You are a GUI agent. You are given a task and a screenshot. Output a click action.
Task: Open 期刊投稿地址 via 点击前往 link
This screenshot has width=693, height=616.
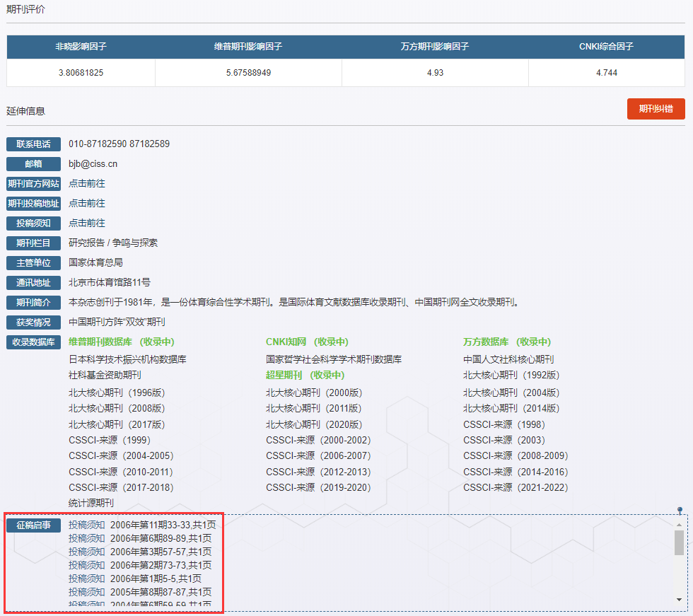coord(86,204)
